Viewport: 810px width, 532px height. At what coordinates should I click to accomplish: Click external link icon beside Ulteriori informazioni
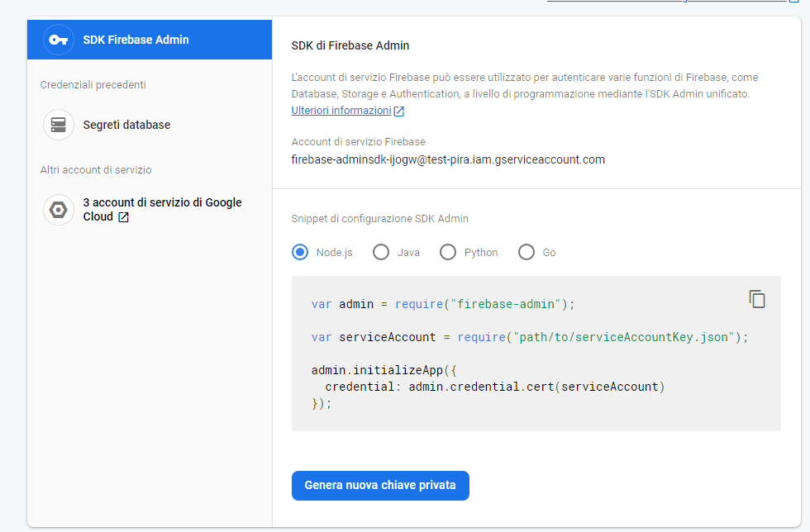(398, 111)
